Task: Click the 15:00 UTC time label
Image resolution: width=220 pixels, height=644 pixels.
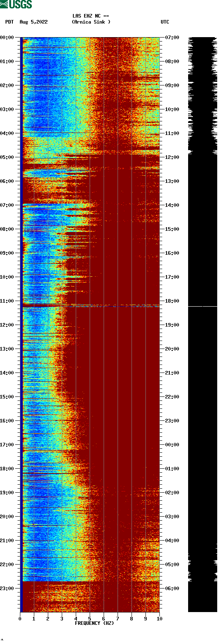Action: coord(172,229)
